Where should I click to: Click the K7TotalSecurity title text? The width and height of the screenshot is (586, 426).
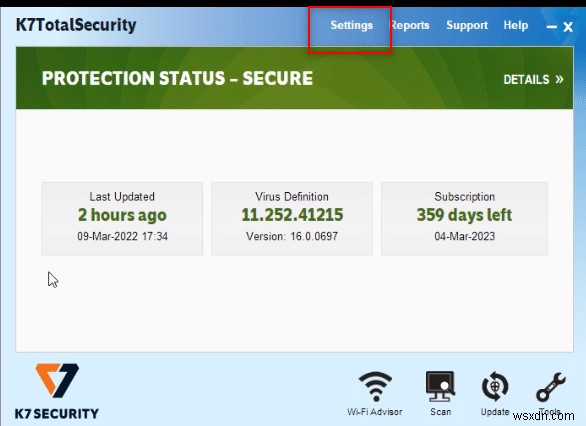76,25
